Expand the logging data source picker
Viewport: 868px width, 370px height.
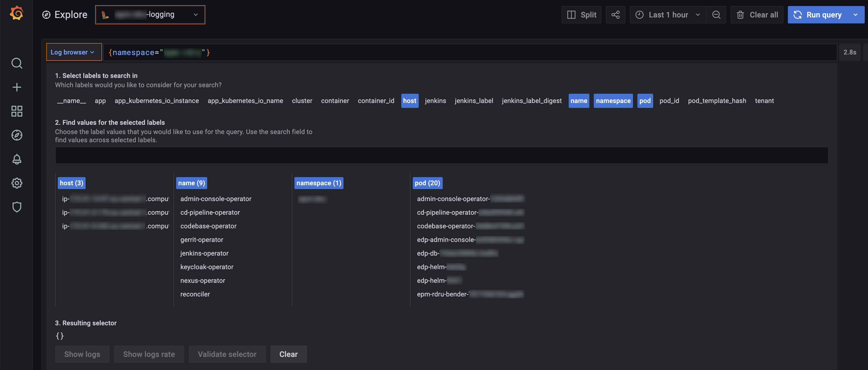click(x=150, y=14)
